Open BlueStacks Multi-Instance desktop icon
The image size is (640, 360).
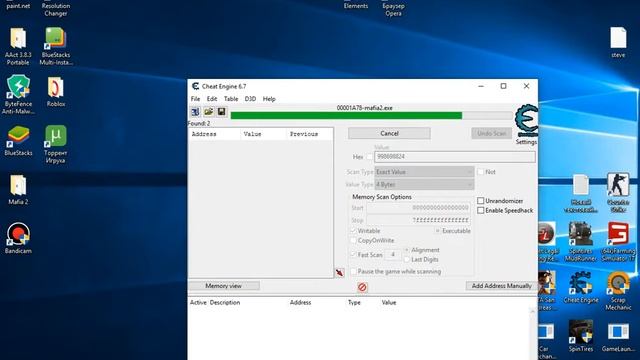(x=56, y=47)
